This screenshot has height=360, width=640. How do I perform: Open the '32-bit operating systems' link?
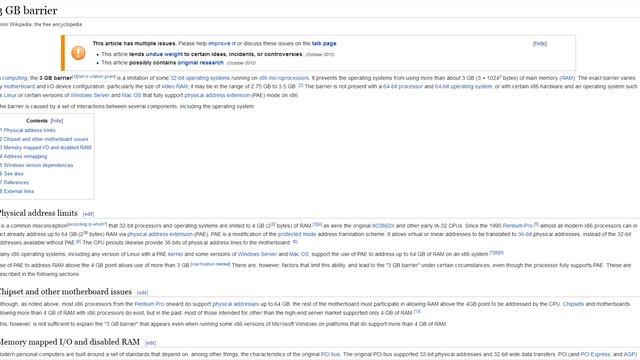click(x=200, y=78)
